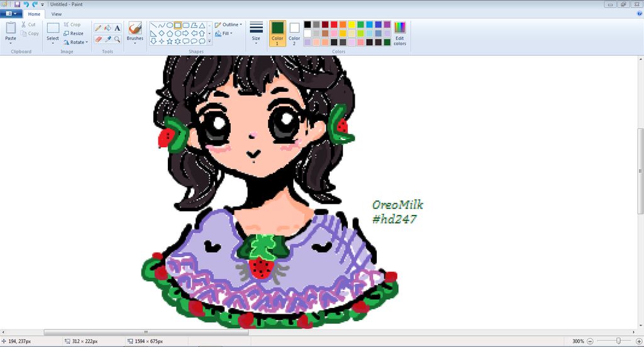Select the Text tool
Screen dimensions: 644x347
118,28
